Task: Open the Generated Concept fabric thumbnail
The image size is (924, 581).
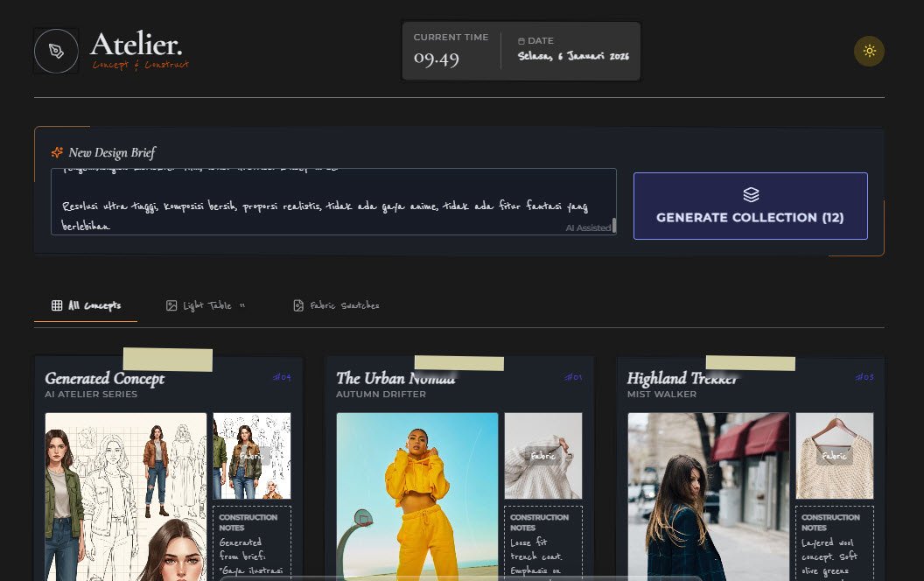Action: [x=252, y=456]
